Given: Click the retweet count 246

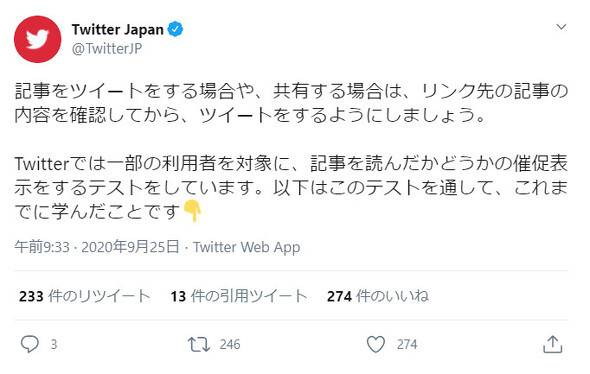Looking at the screenshot, I should (x=230, y=344).
